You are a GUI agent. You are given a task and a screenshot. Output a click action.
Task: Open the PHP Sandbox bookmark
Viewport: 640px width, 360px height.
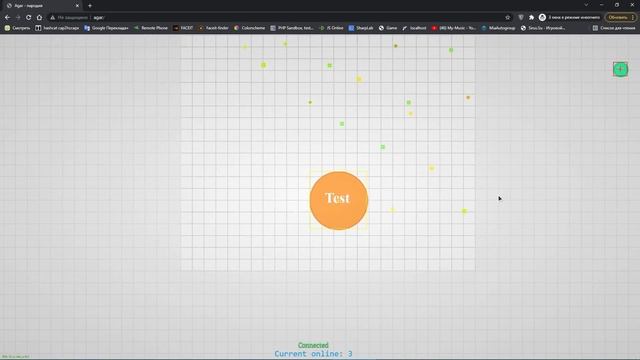[x=292, y=28]
